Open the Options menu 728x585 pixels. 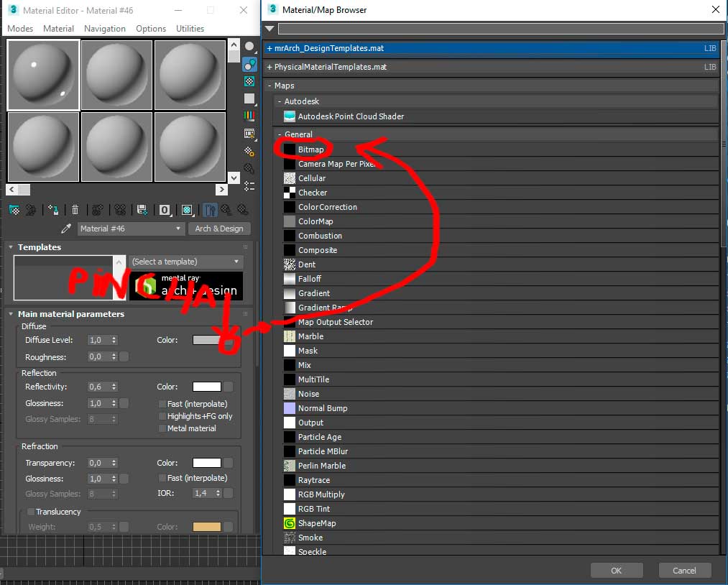coord(151,29)
